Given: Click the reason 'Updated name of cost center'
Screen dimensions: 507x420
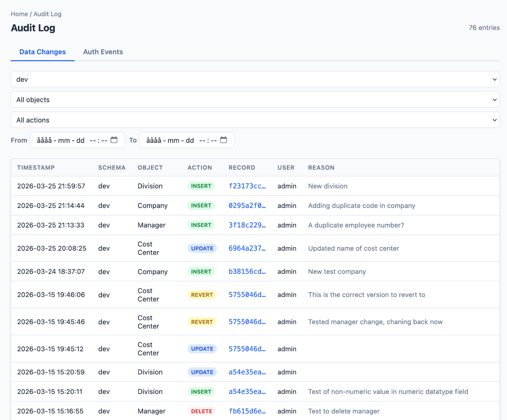Looking at the screenshot, I should (353, 248).
